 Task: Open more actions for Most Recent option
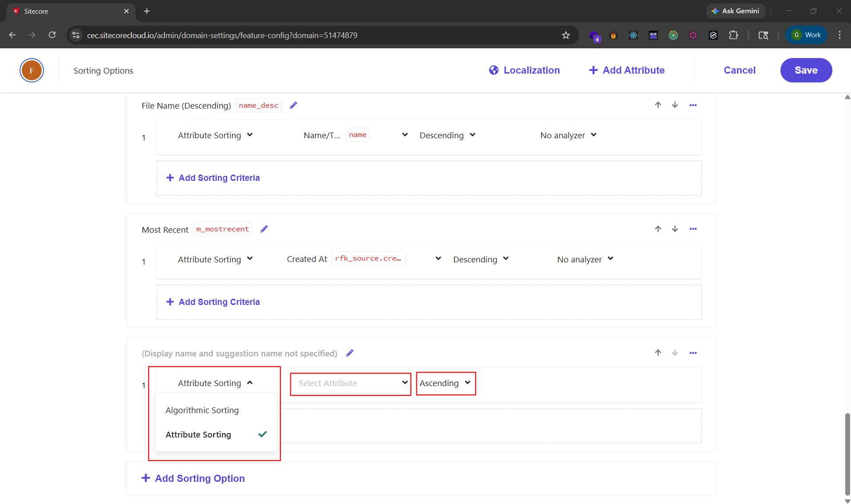(x=693, y=229)
